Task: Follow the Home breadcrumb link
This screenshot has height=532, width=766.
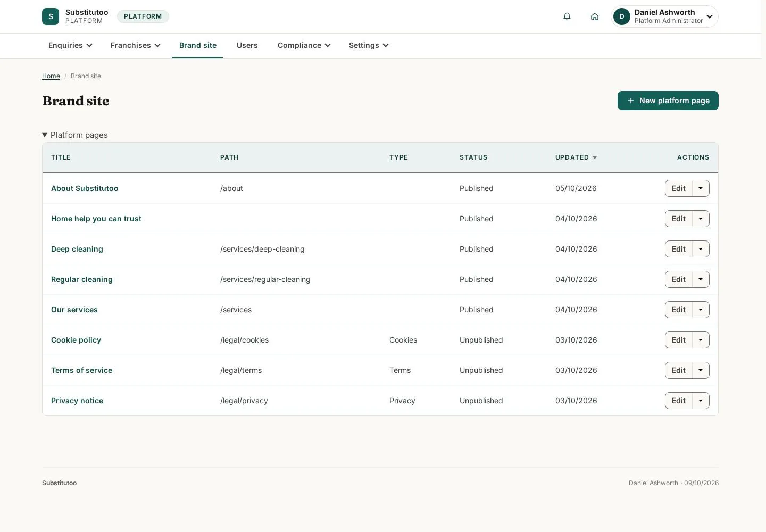Action: [x=51, y=76]
